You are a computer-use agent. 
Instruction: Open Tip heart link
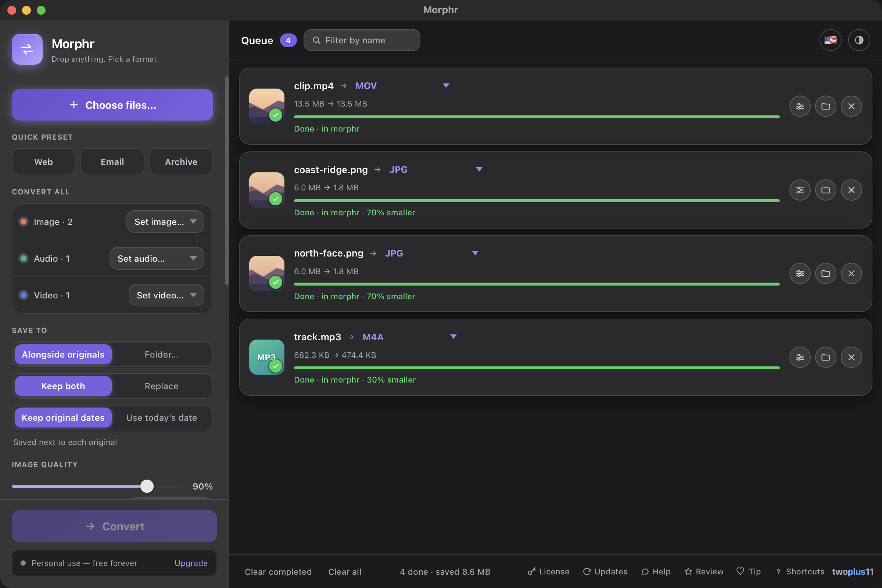coord(748,571)
